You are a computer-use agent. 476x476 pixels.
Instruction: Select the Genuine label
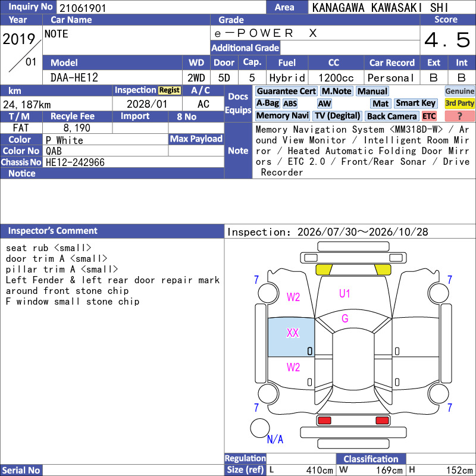click(459, 91)
